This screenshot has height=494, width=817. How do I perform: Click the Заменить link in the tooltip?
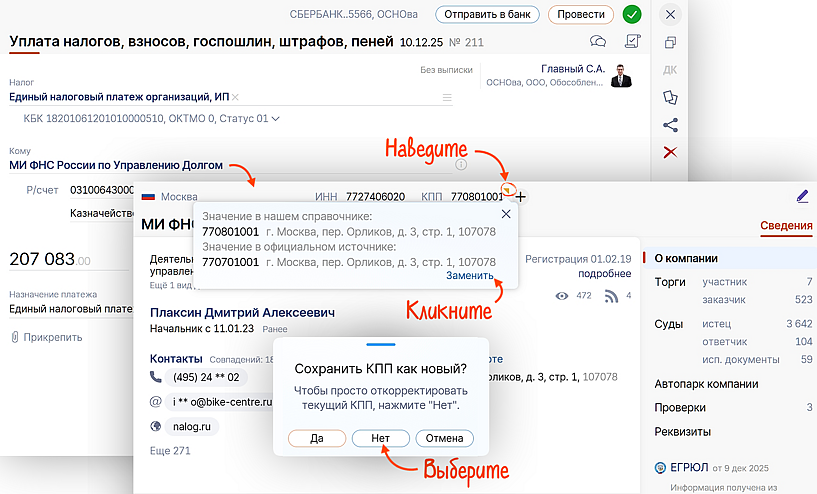pos(470,276)
